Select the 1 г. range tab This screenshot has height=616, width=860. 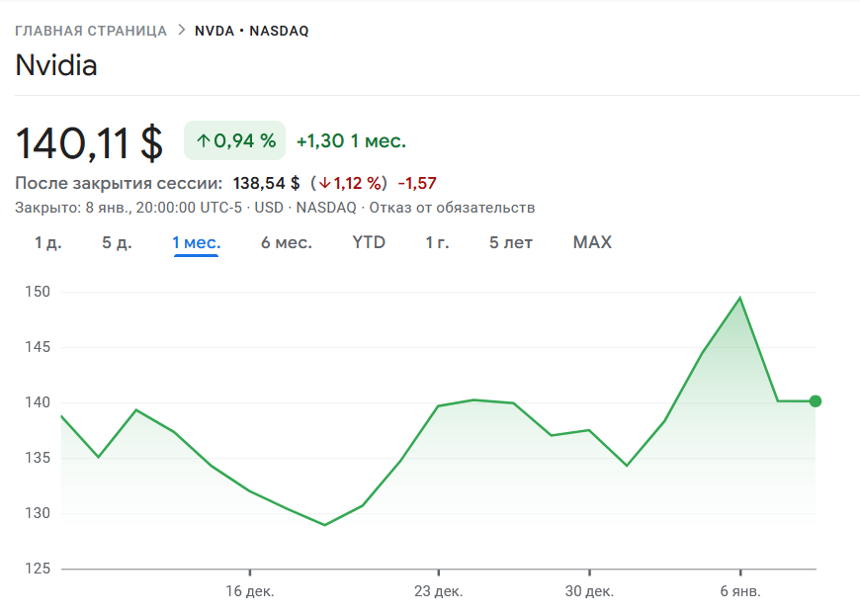[437, 242]
